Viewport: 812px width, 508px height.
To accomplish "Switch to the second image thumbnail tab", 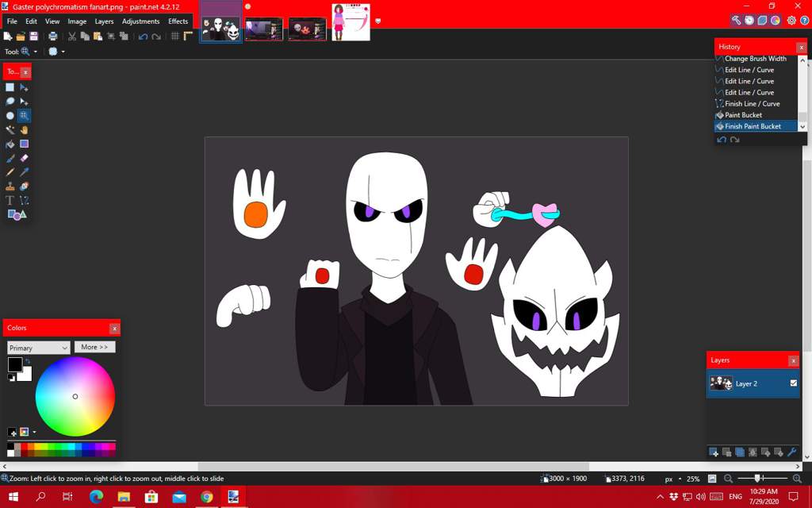I will 264,29.
